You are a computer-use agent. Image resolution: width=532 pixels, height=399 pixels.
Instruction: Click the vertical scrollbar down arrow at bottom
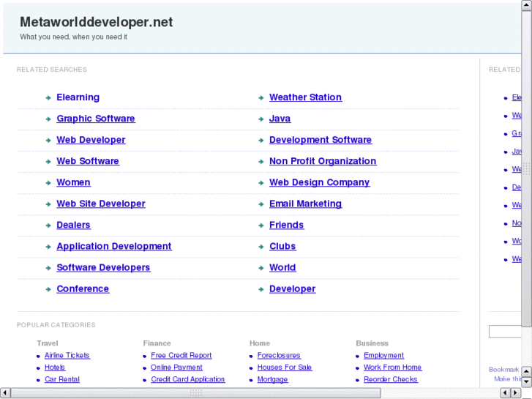(527, 381)
